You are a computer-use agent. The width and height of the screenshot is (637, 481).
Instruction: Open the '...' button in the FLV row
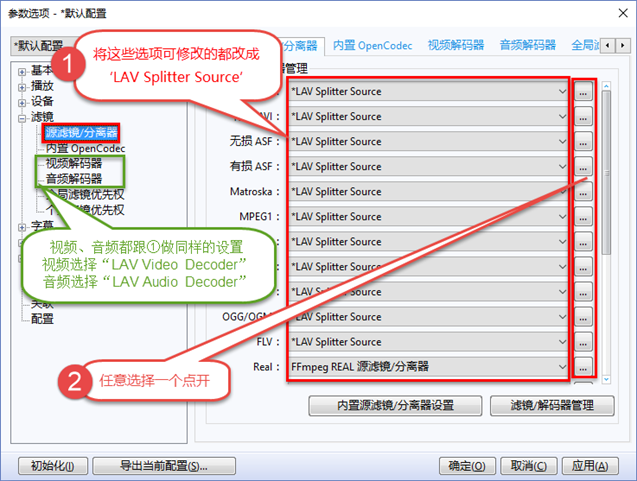(583, 342)
